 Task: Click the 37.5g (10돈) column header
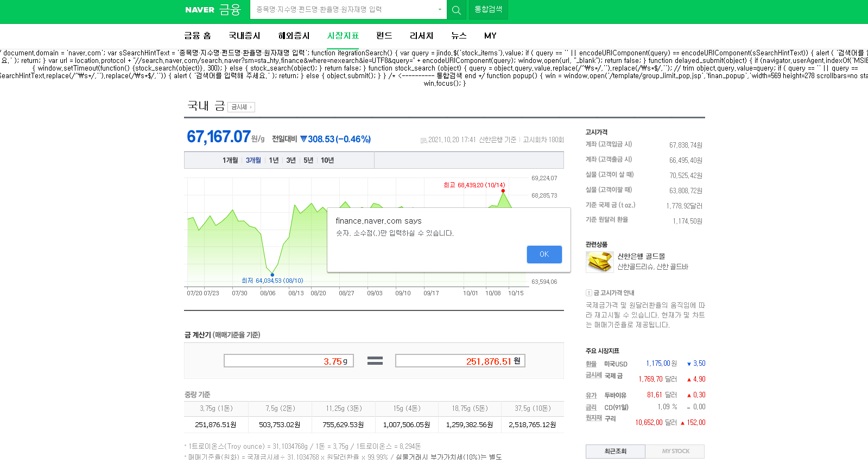pyautogui.click(x=533, y=408)
